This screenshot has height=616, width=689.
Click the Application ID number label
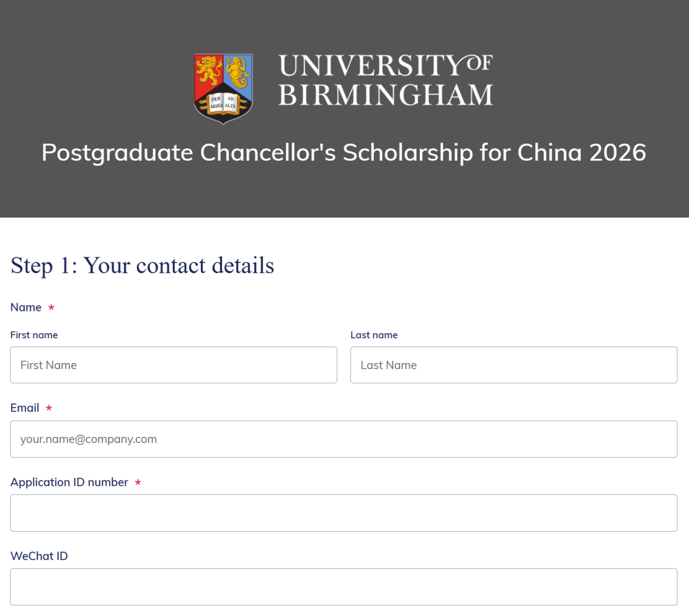[70, 482]
